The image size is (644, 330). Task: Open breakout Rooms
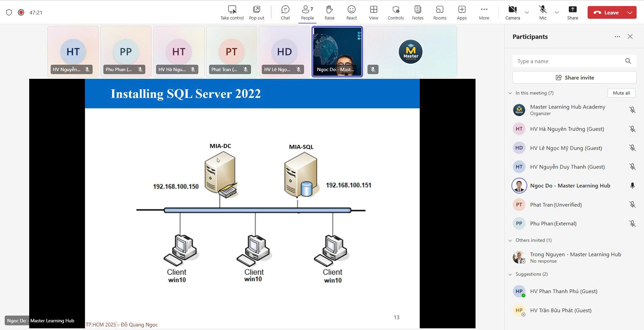tap(440, 13)
